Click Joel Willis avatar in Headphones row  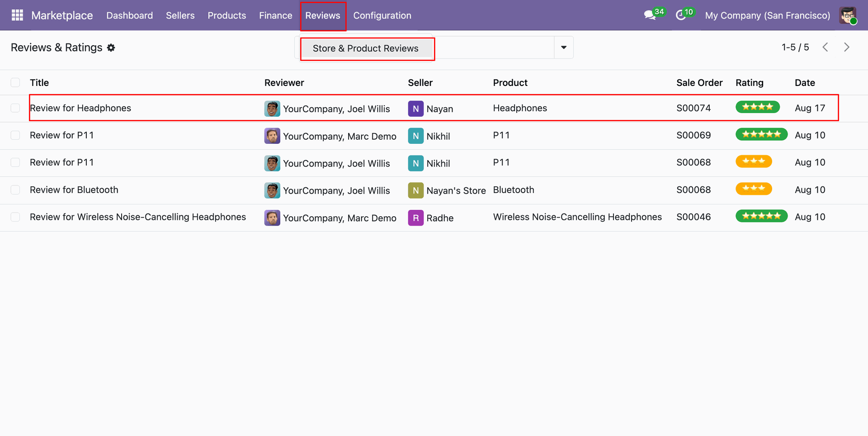pyautogui.click(x=272, y=109)
